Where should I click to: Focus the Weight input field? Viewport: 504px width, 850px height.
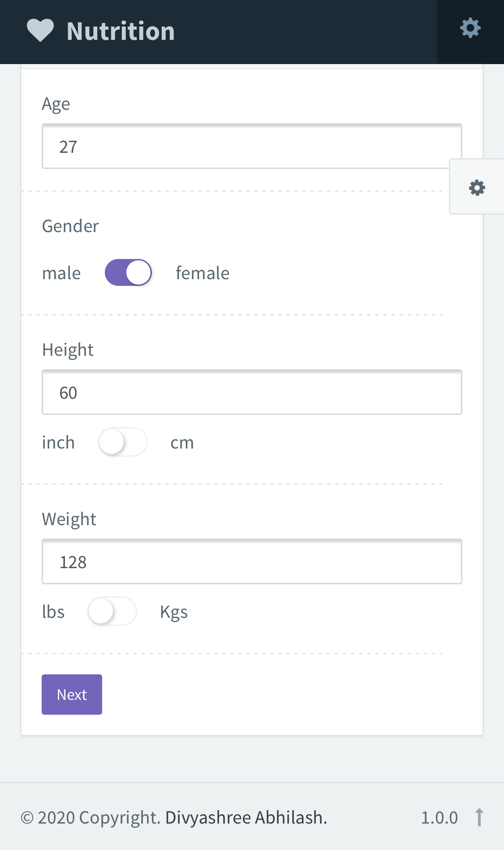coord(252,562)
